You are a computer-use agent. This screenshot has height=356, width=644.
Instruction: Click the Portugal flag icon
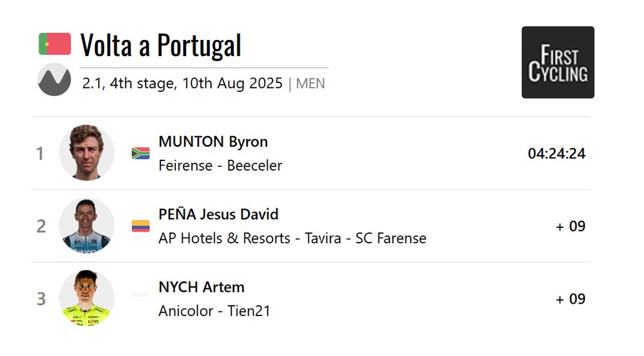(x=55, y=44)
